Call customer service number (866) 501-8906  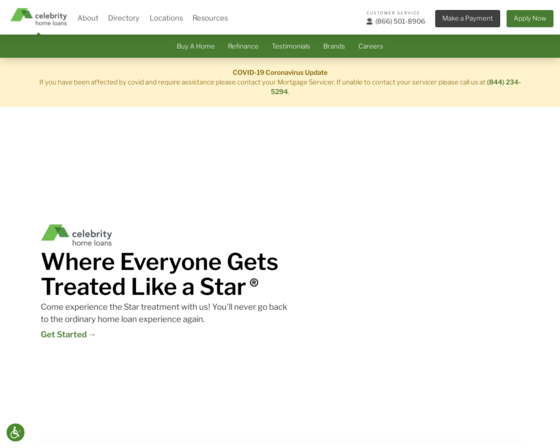click(x=400, y=21)
